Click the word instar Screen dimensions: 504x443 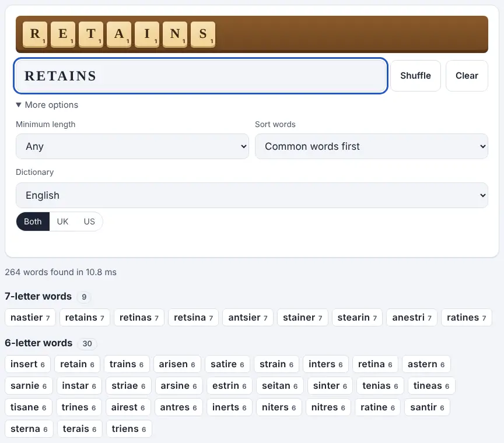79,385
